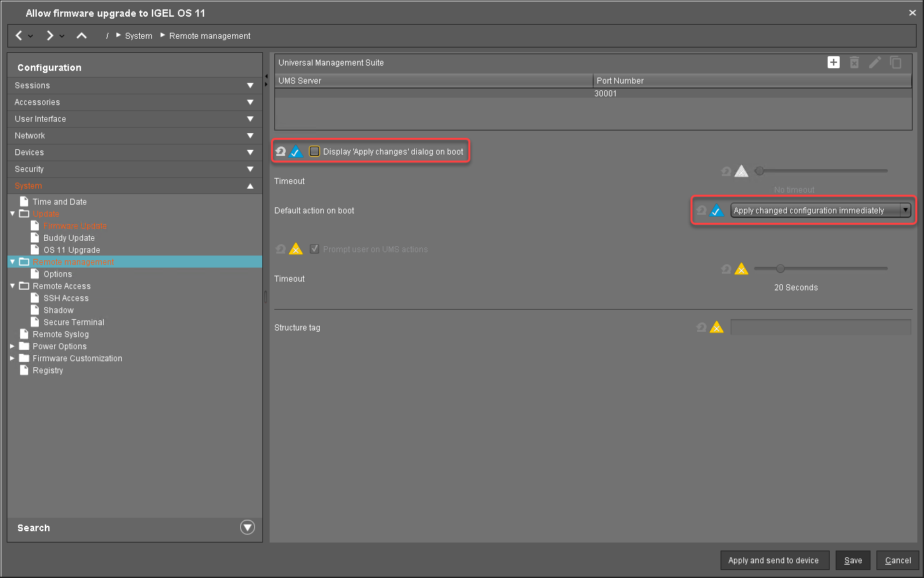Enable 'Display Apply changes dialog on boot' checkbox
The height and width of the screenshot is (578, 924).
(314, 152)
